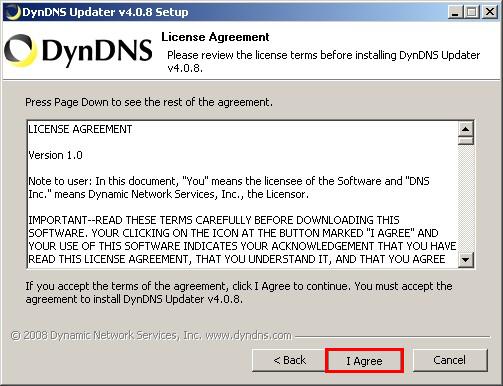Click the empty scrollbar track below the thumb
The width and height of the screenshot is (503, 386).
click(x=466, y=198)
